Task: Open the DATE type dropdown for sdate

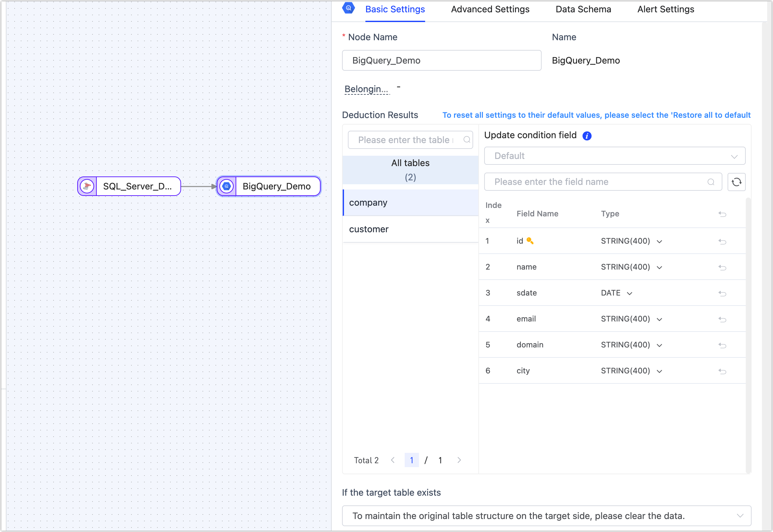Action: [629, 293]
